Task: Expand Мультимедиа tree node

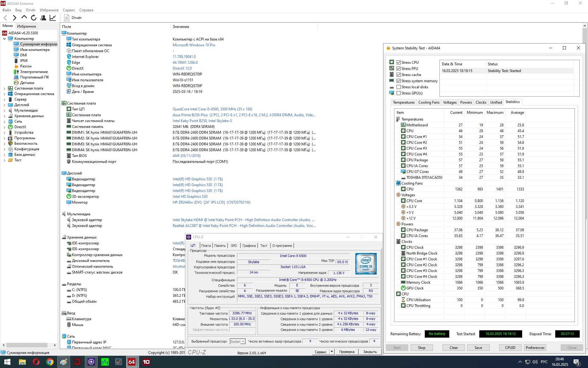Action: coord(4,110)
